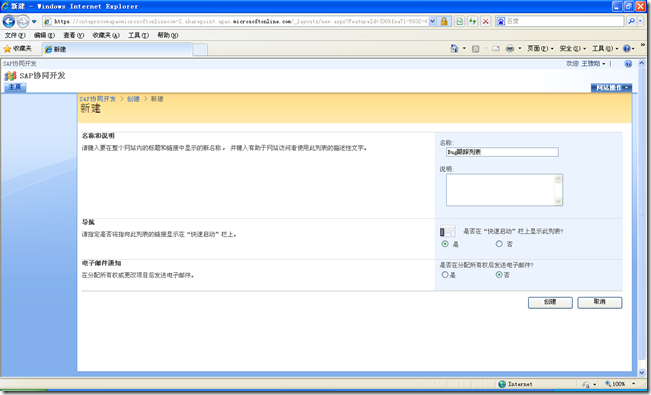The height and width of the screenshot is (395, 651).
Task: Open the 欢迎 王独知 user menu
Action: pos(585,64)
